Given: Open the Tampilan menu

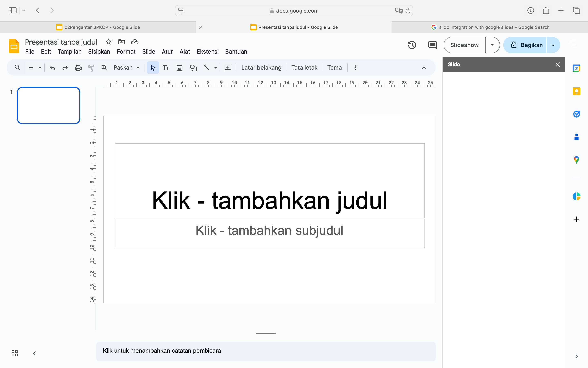Looking at the screenshot, I should click(x=69, y=52).
